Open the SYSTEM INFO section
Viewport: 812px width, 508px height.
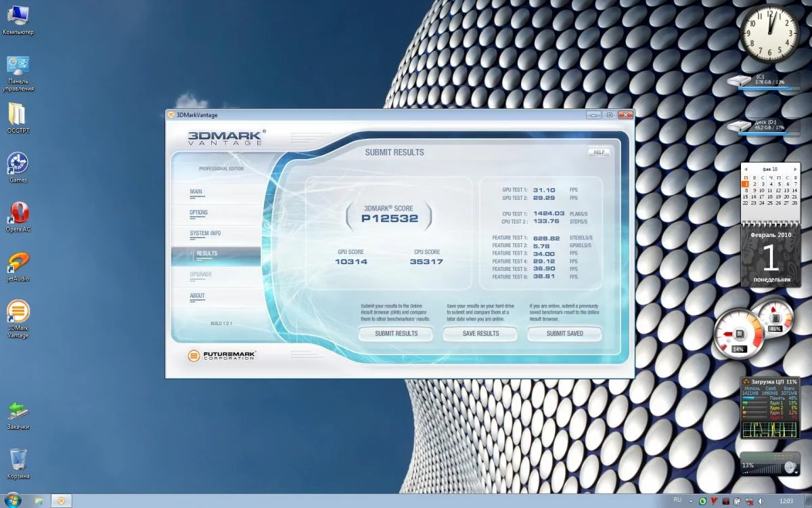pyautogui.click(x=205, y=233)
